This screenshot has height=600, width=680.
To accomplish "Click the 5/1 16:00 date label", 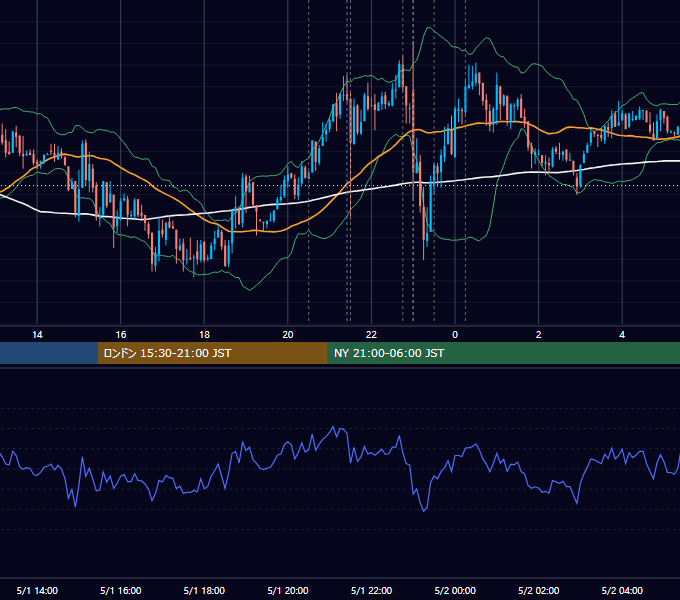I will click(121, 590).
